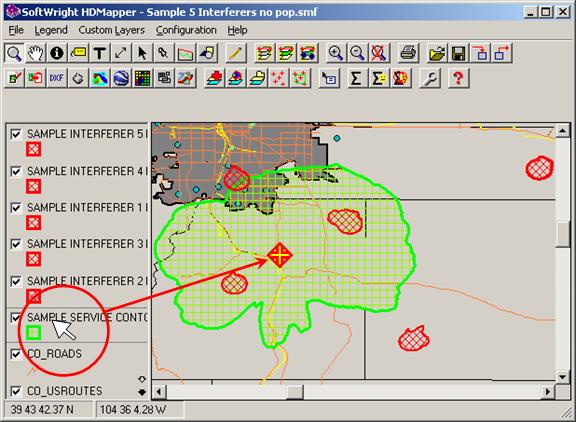Image resolution: width=576 pixels, height=422 pixels.
Task: Click the plain Sigma summation icon
Action: pos(356,78)
